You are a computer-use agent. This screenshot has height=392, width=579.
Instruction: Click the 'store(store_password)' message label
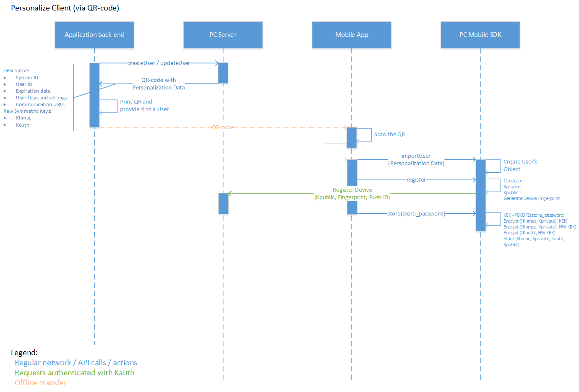click(x=416, y=214)
